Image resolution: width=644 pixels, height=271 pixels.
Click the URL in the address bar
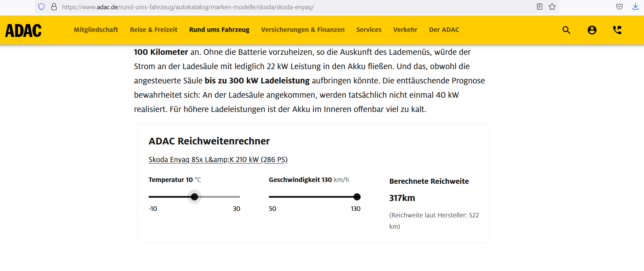188,7
